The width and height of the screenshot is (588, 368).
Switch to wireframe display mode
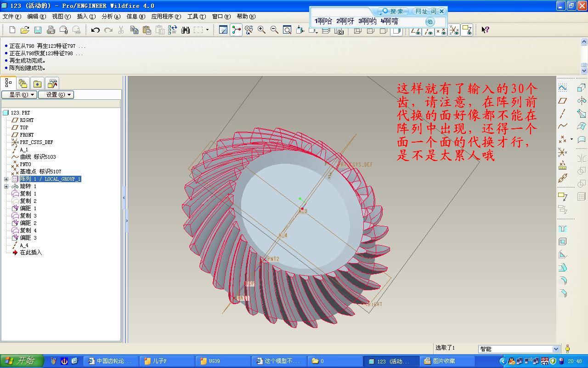click(358, 30)
